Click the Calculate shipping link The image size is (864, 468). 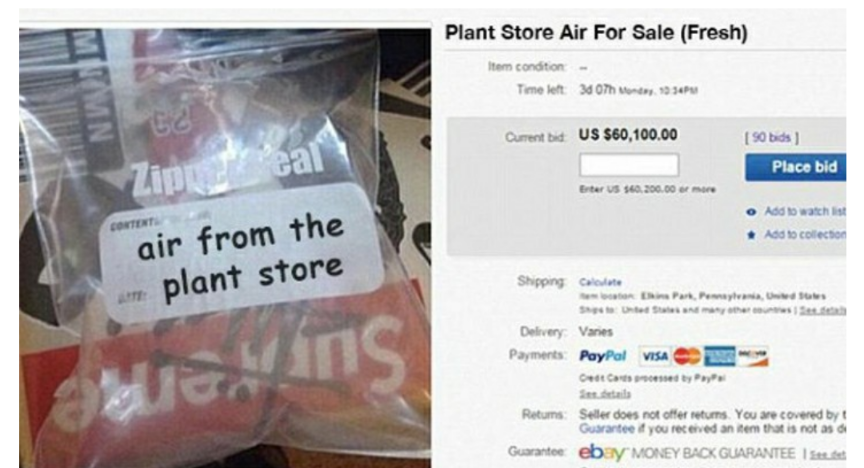pyautogui.click(x=600, y=282)
